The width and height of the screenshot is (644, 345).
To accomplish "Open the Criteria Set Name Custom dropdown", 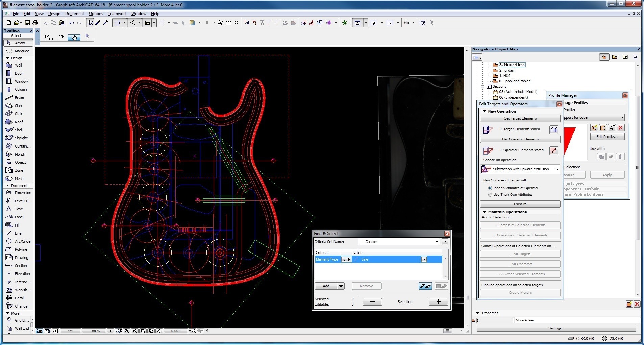I will (x=399, y=242).
